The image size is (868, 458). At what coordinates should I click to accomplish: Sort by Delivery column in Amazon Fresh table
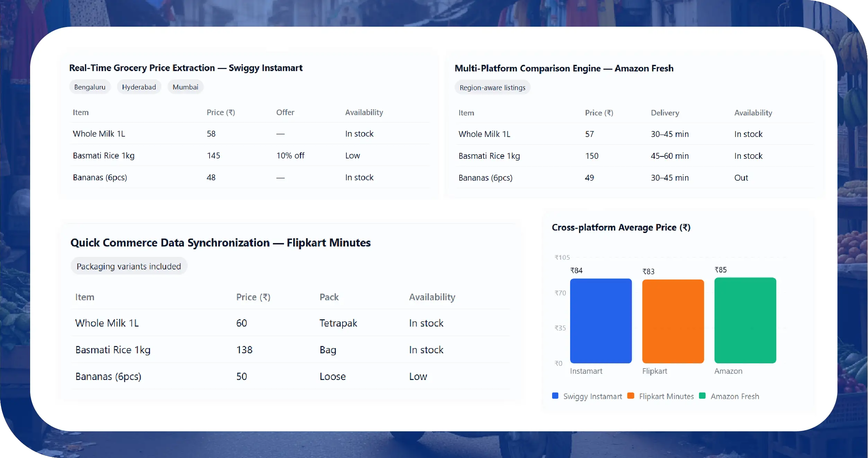tap(665, 112)
